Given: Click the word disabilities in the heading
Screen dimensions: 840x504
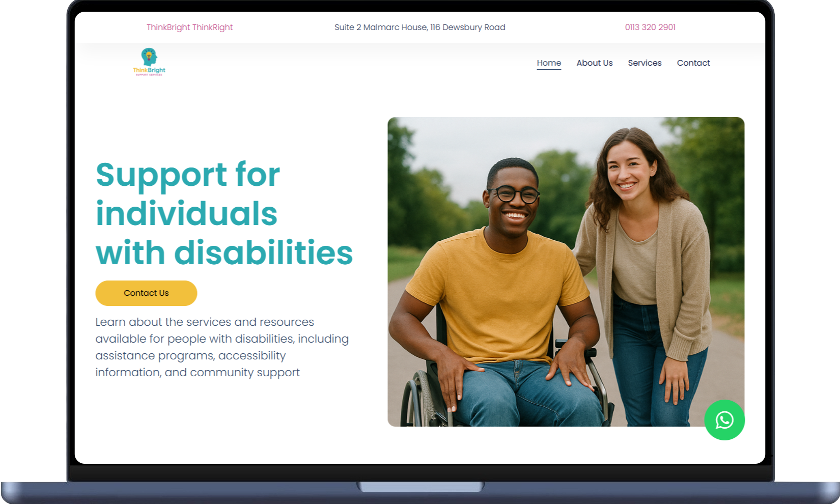Looking at the screenshot, I should coord(263,253).
